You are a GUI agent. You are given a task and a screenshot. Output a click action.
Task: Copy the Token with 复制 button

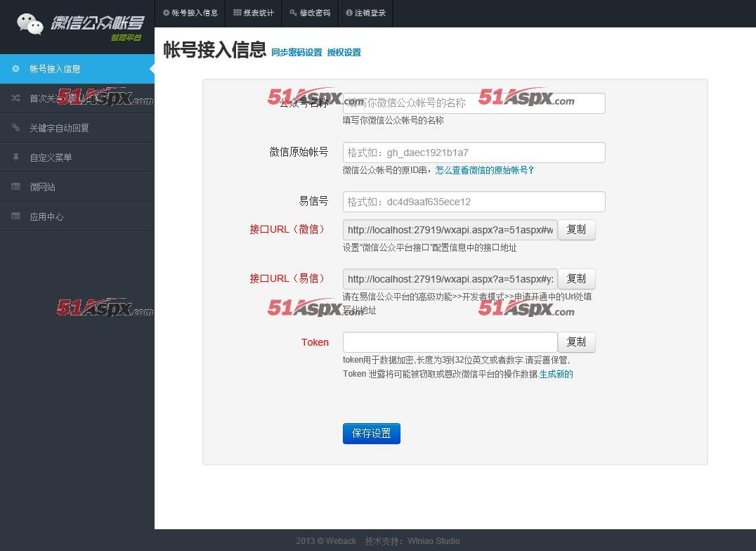coord(576,342)
